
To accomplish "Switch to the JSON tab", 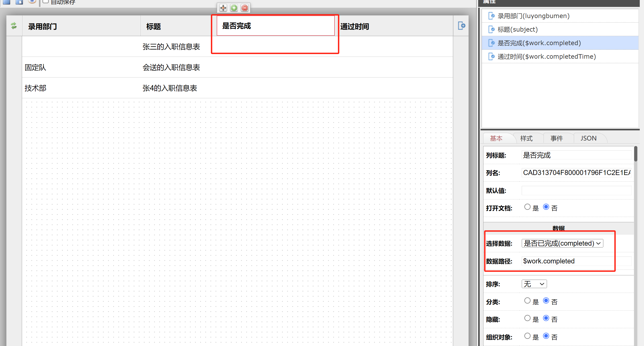I will click(588, 138).
